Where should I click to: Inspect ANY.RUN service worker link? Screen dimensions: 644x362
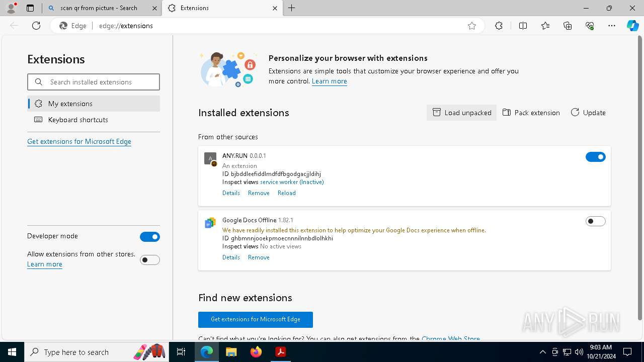click(x=292, y=182)
